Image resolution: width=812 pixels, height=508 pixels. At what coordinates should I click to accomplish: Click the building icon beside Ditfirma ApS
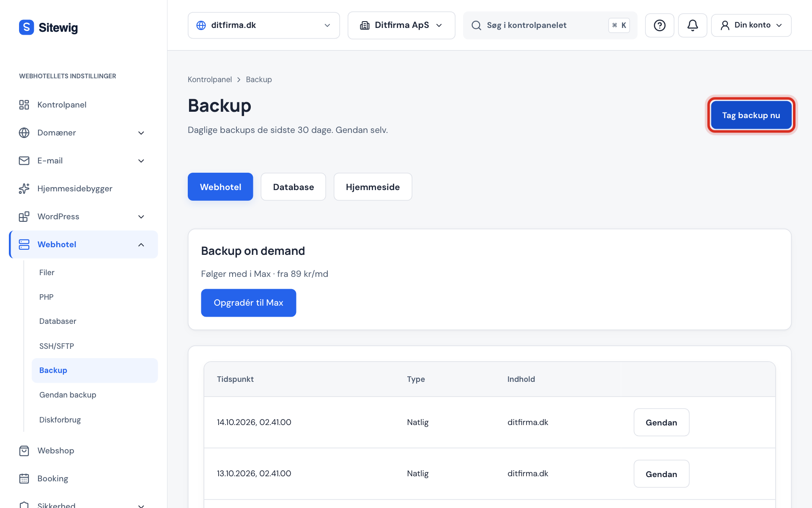click(365, 25)
